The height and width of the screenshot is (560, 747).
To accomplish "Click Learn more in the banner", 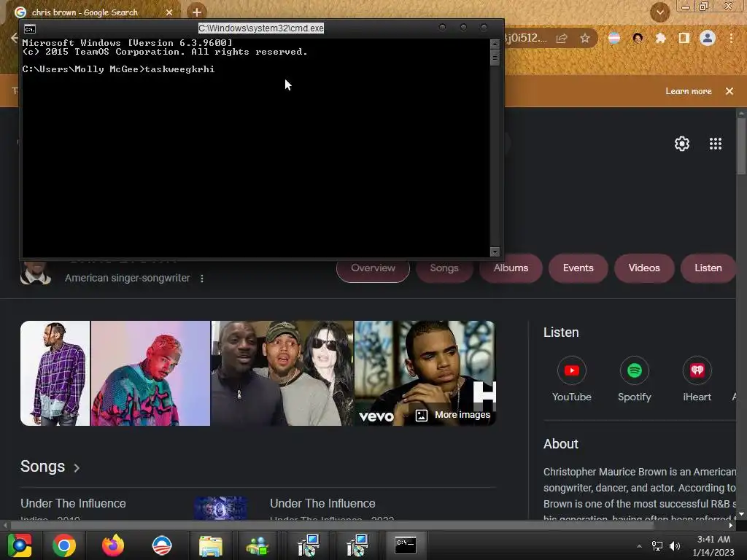I will (689, 91).
